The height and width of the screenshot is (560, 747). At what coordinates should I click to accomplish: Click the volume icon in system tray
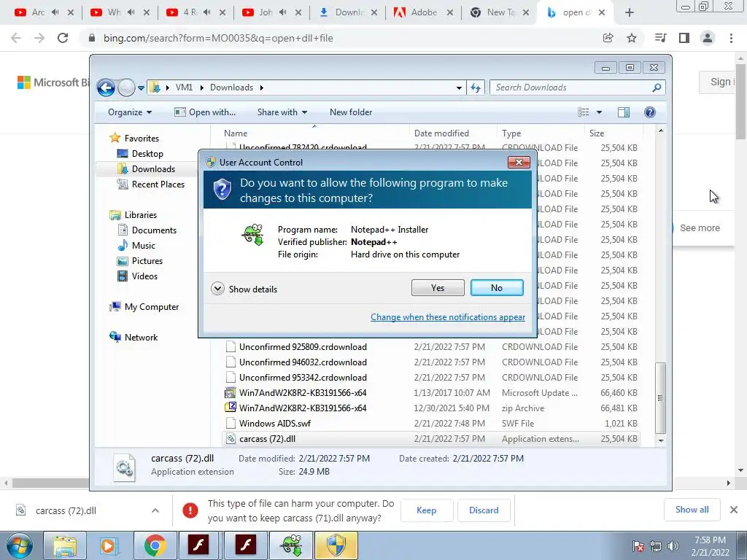(673, 546)
